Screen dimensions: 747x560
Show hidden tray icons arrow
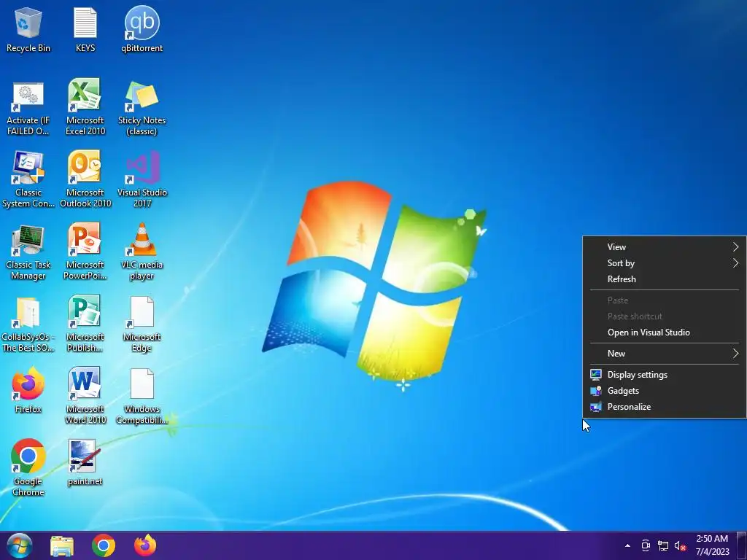(x=627, y=545)
